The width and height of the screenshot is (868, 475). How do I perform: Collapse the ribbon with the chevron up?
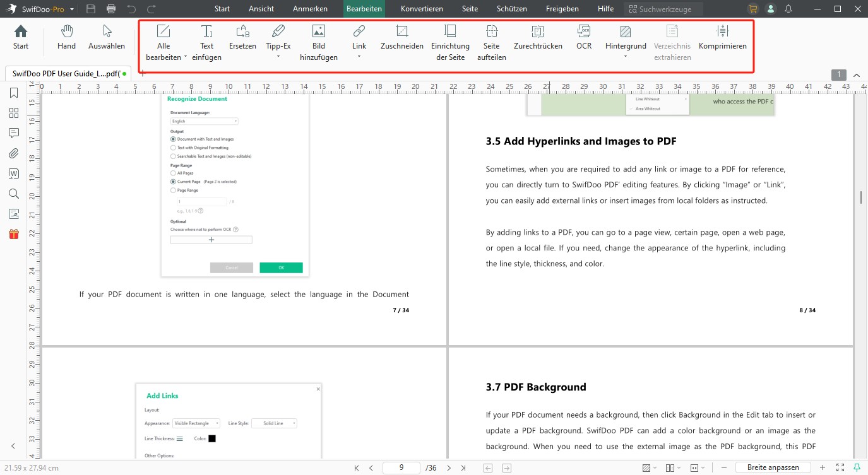pos(857,74)
